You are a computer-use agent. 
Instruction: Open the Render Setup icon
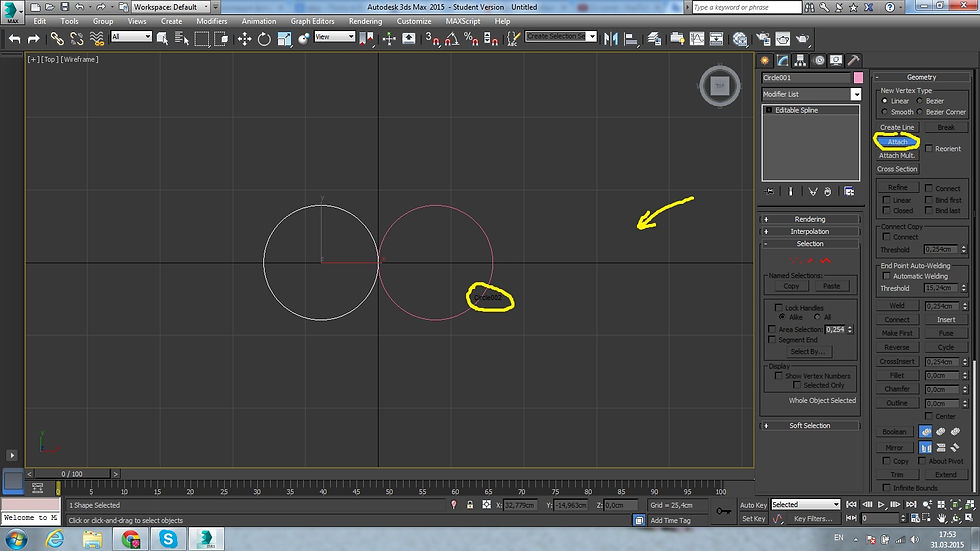pyautogui.click(x=763, y=39)
